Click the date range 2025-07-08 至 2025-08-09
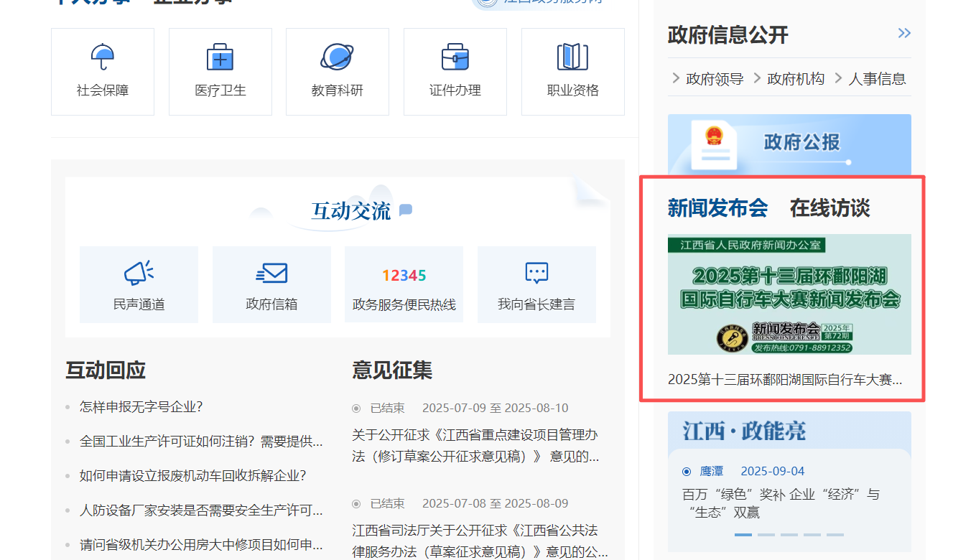 point(495,503)
